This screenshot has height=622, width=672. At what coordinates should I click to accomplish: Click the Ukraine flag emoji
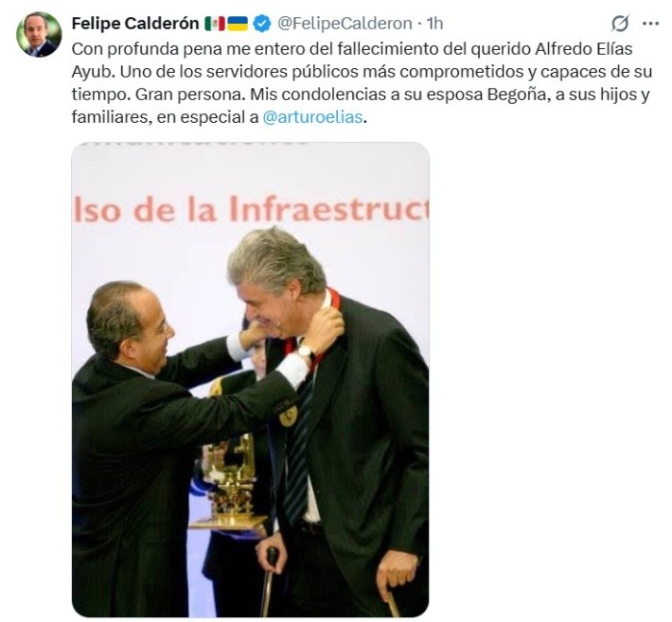point(237,24)
